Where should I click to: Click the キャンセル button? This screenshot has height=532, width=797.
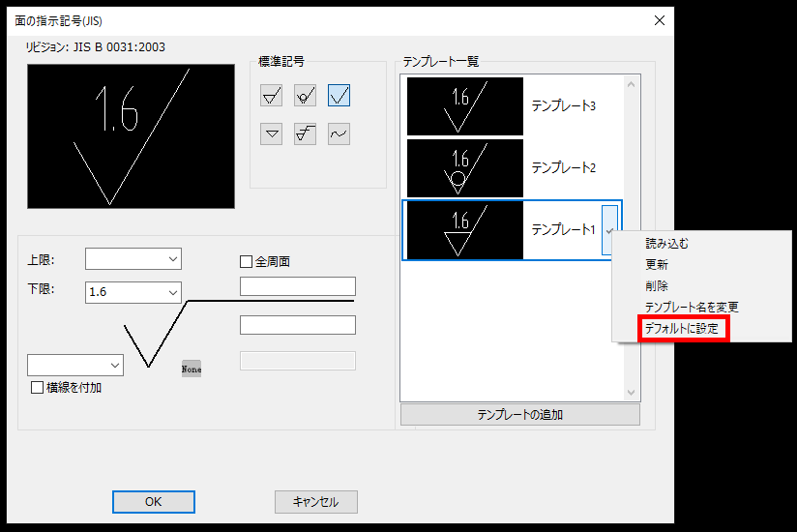[316, 502]
